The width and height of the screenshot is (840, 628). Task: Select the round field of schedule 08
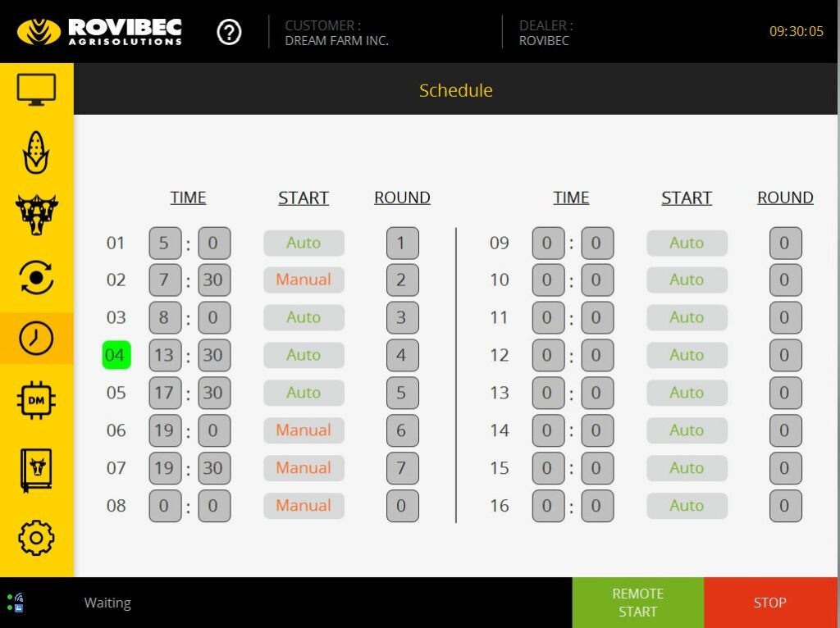pyautogui.click(x=402, y=505)
